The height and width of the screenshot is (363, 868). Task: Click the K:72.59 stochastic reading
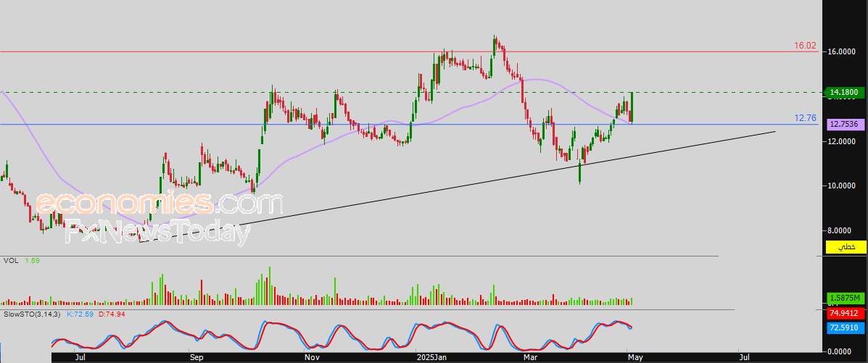80,314
